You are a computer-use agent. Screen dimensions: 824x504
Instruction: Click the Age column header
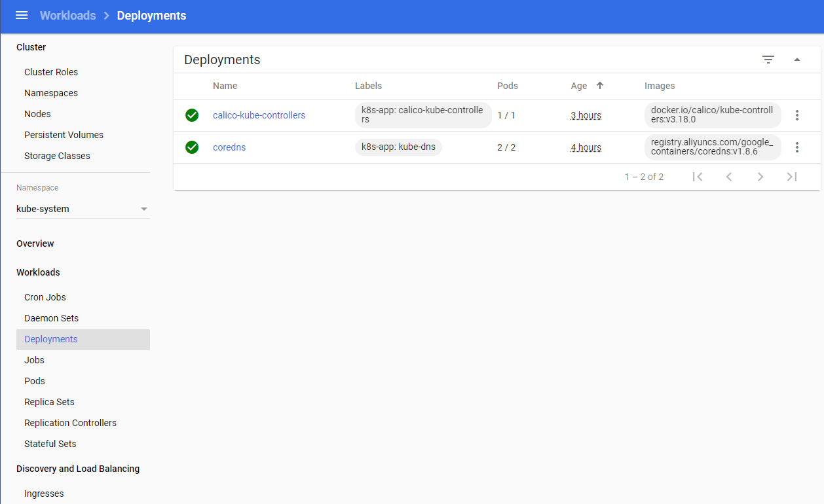pos(579,86)
